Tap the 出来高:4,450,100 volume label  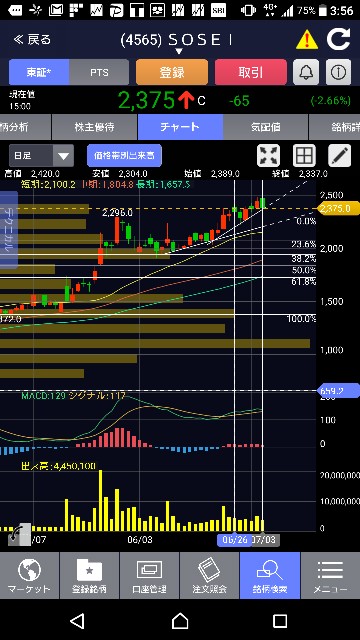[58, 466]
